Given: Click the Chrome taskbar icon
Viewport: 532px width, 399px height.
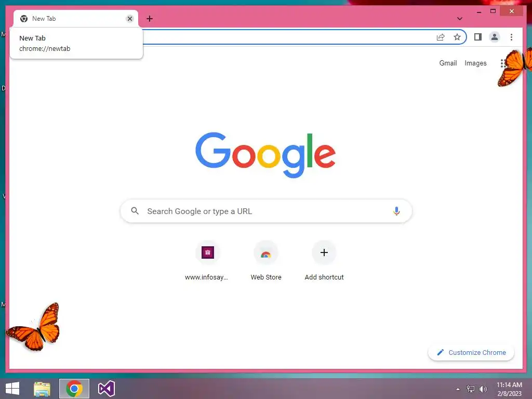Looking at the screenshot, I should [74, 389].
